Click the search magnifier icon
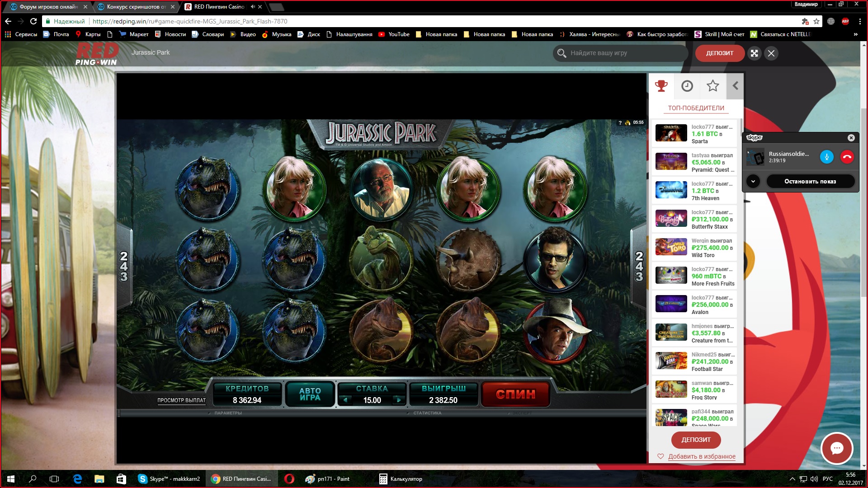 (561, 53)
